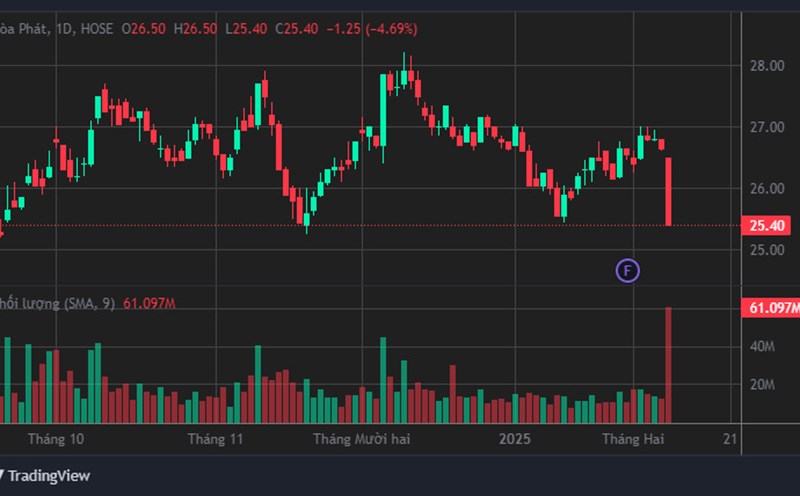Click the 28.00 price axis value
Viewport: 800px width, 496px height.
pyautogui.click(x=767, y=65)
